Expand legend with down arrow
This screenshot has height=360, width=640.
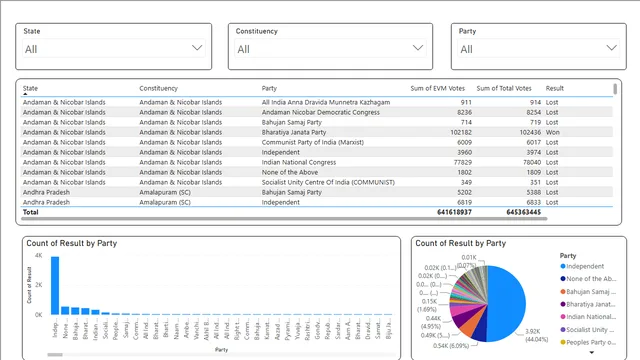(591, 352)
